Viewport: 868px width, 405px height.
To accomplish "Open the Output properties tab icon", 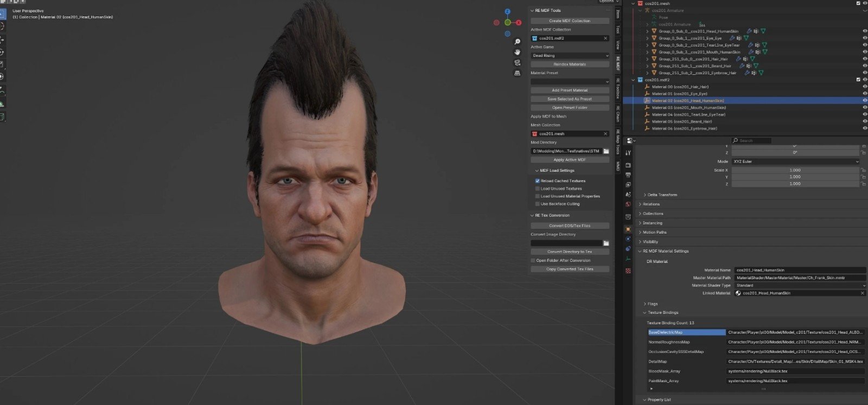I will tap(628, 175).
